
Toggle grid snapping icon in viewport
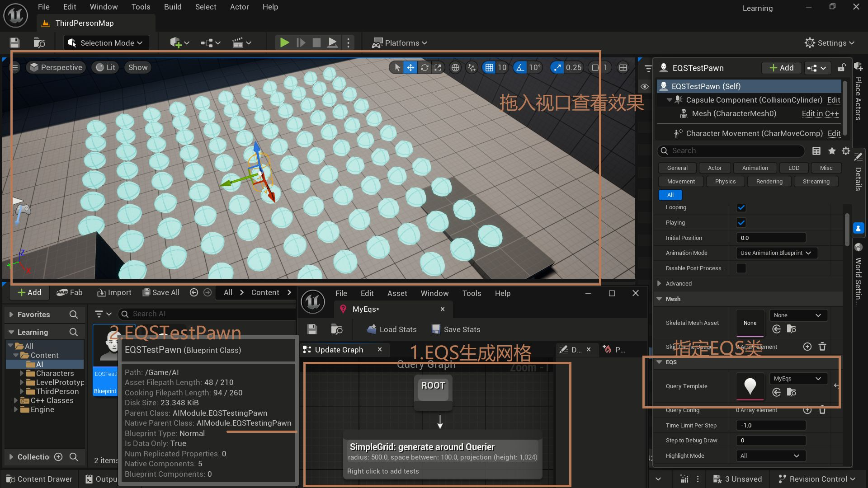(x=489, y=67)
